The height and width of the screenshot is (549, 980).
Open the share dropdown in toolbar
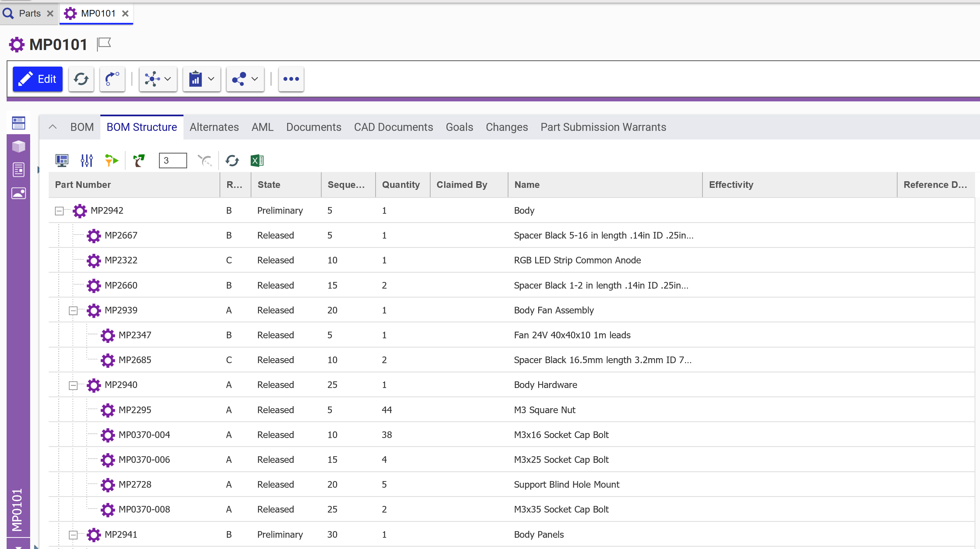tap(245, 79)
